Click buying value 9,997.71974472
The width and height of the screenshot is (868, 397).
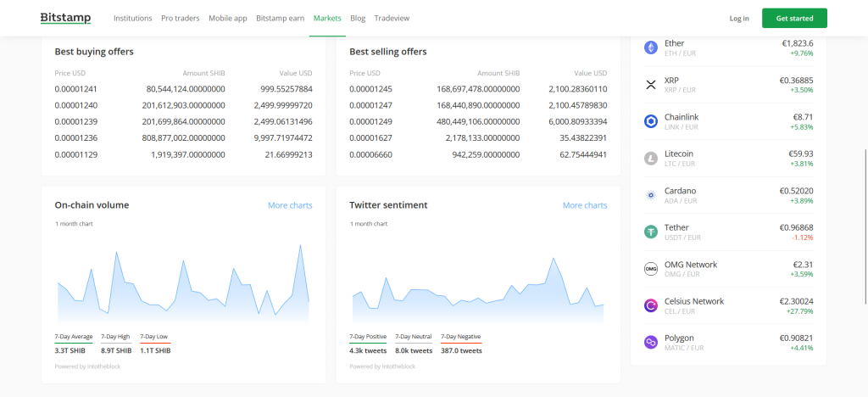tap(283, 138)
